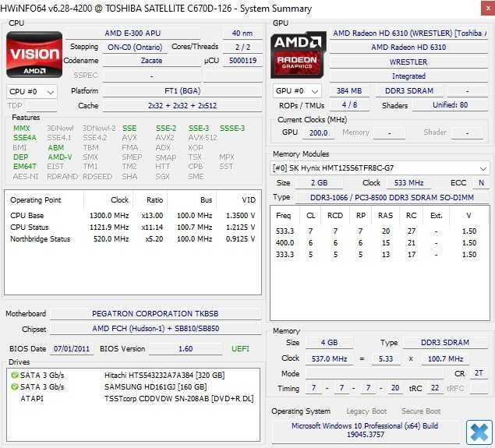
Task: Click the FT1 (BGA) platform field
Action: [182, 91]
